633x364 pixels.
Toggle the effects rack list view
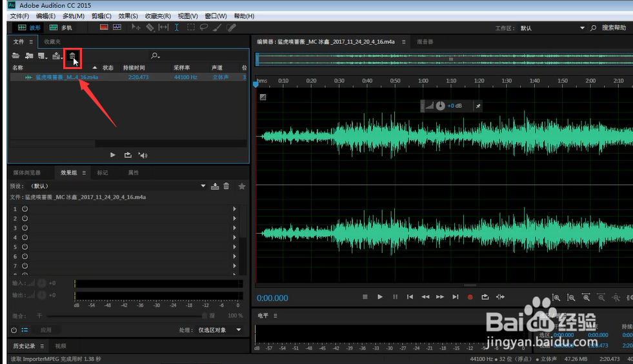click(25, 330)
